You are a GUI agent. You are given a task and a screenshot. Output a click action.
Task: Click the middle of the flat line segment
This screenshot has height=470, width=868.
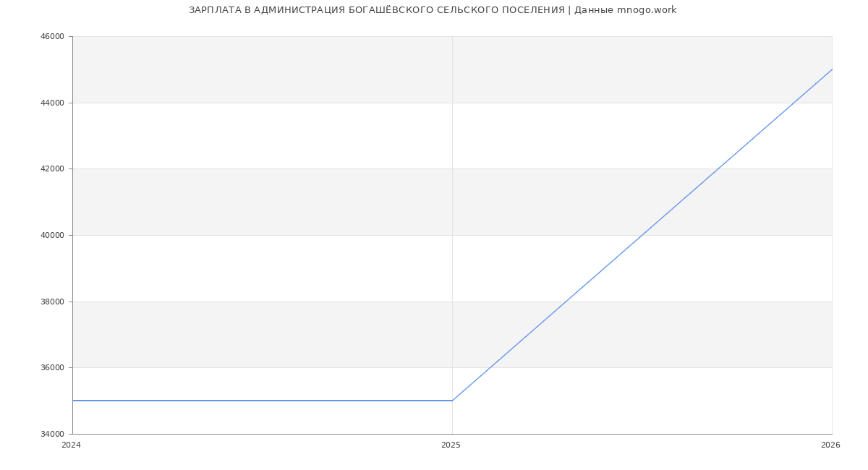(x=263, y=401)
